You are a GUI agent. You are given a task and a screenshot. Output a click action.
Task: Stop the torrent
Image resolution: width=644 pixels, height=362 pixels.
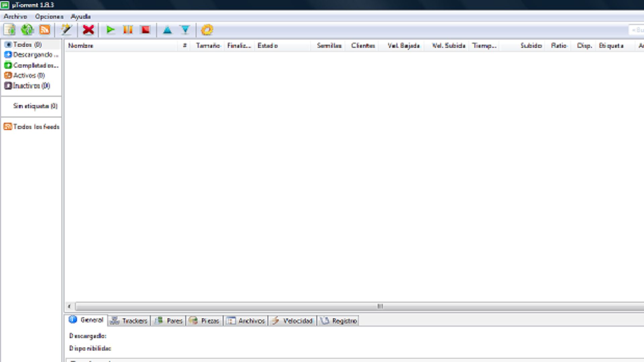[x=145, y=30]
